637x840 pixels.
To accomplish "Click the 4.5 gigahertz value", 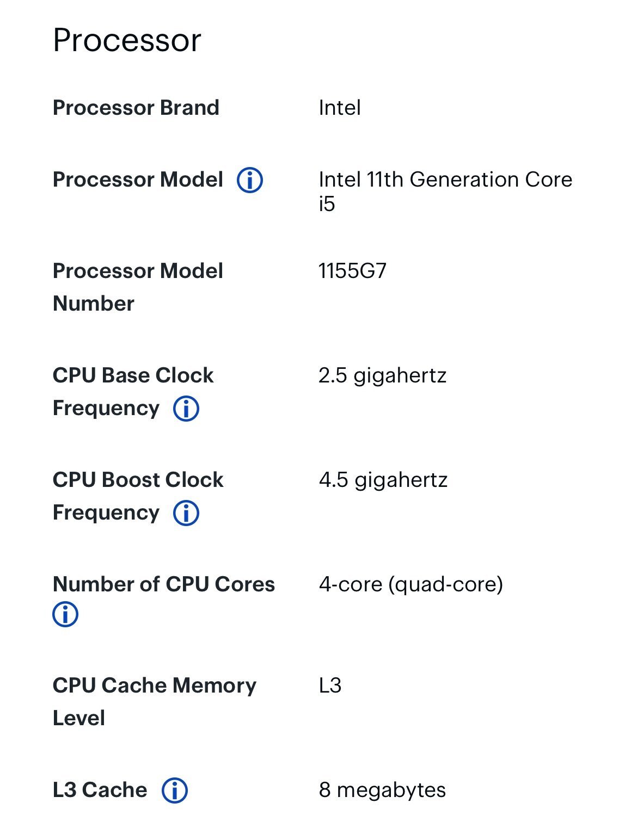I will (x=383, y=480).
